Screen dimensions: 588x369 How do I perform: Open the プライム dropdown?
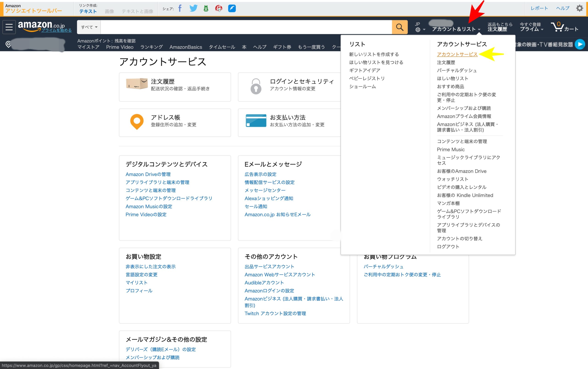click(x=530, y=29)
